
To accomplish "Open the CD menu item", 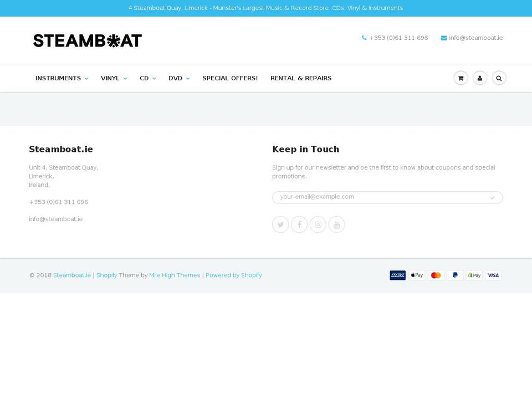I will [x=144, y=78].
